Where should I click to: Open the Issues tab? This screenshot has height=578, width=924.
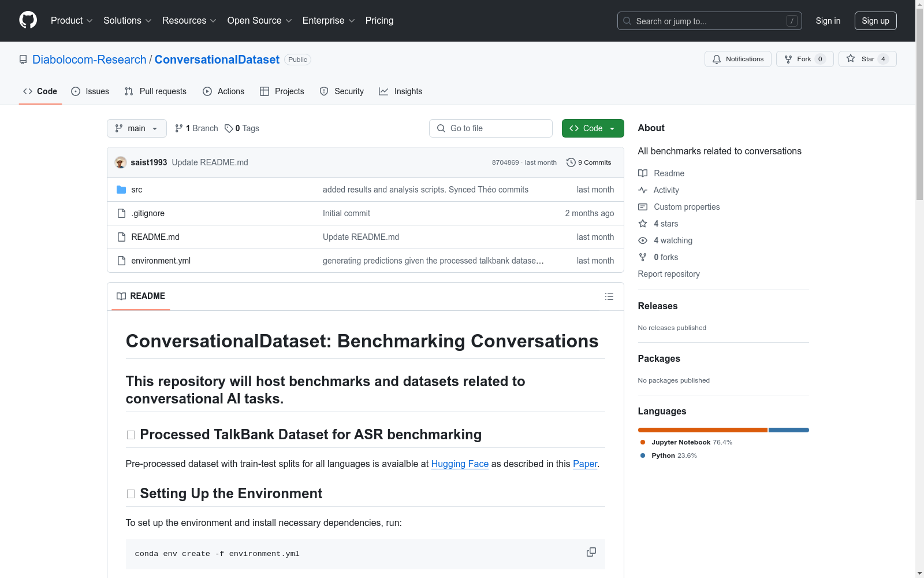pyautogui.click(x=90, y=91)
